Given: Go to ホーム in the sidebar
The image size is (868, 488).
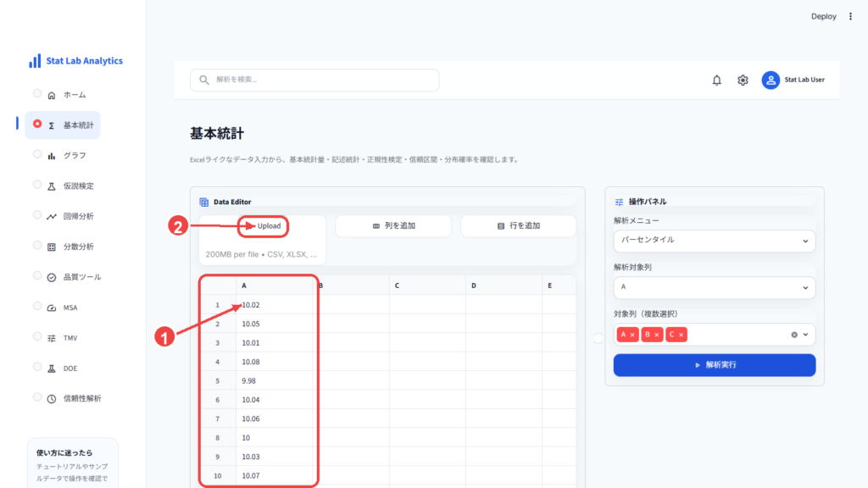Looking at the screenshot, I should [x=75, y=95].
